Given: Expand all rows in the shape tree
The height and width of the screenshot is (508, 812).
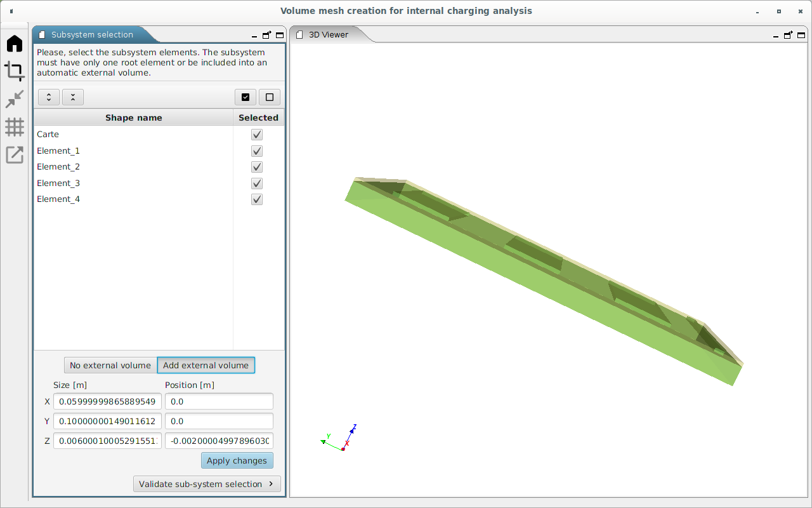Looking at the screenshot, I should tap(49, 97).
